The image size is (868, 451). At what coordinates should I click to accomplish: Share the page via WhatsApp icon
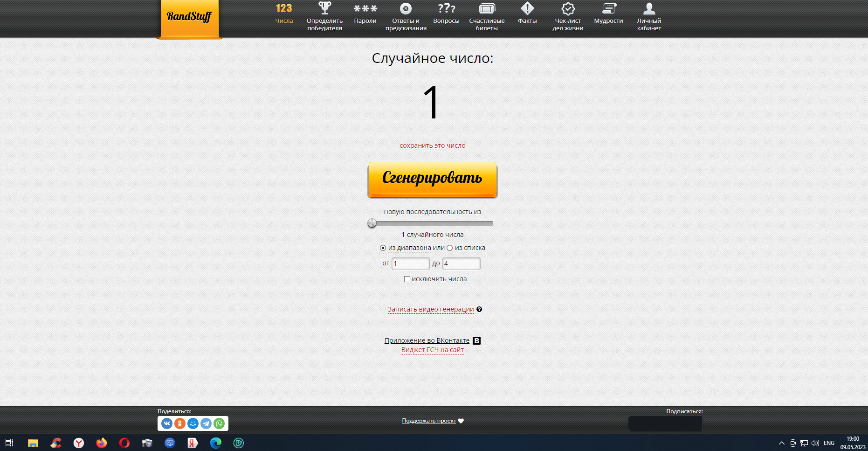219,423
